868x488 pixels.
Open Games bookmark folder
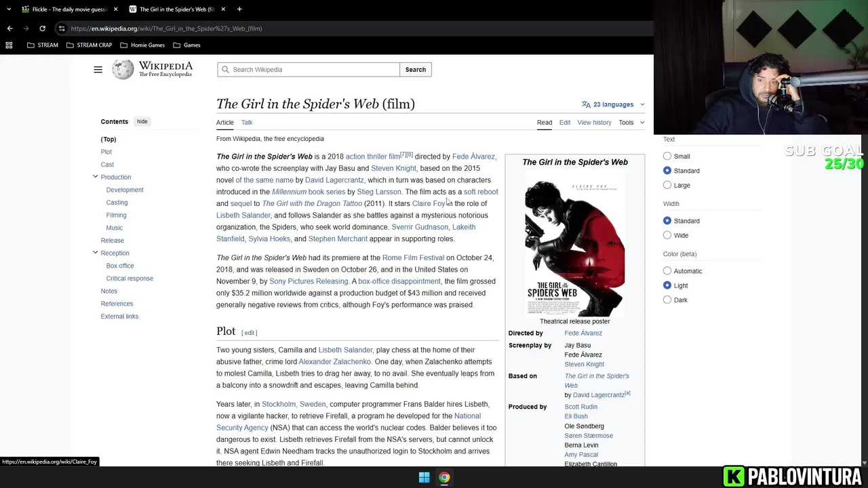[x=186, y=45]
